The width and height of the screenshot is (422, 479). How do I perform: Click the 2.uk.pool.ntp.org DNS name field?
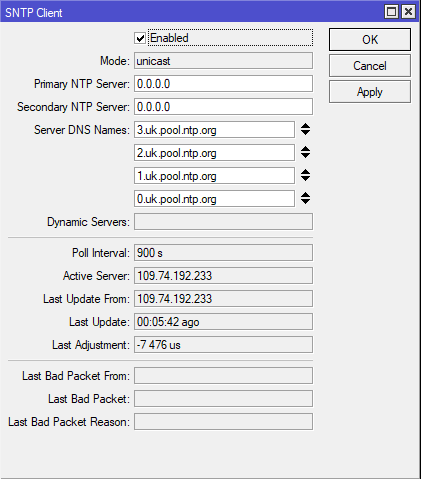214,153
